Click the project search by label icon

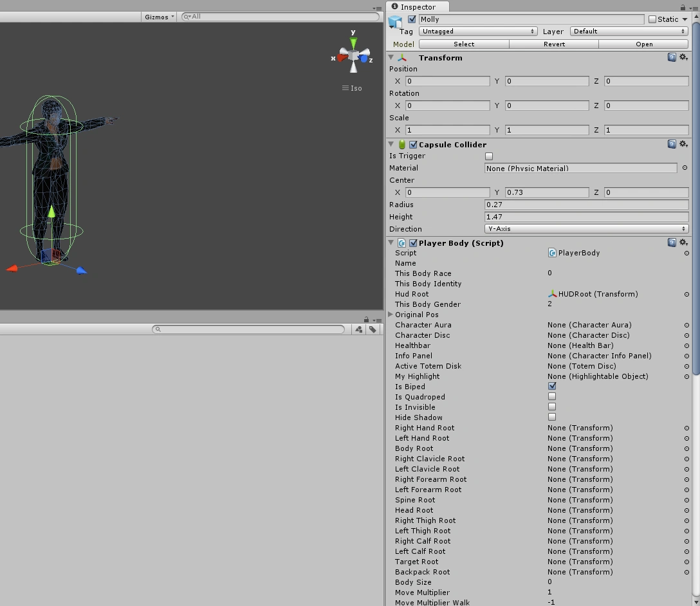[373, 329]
